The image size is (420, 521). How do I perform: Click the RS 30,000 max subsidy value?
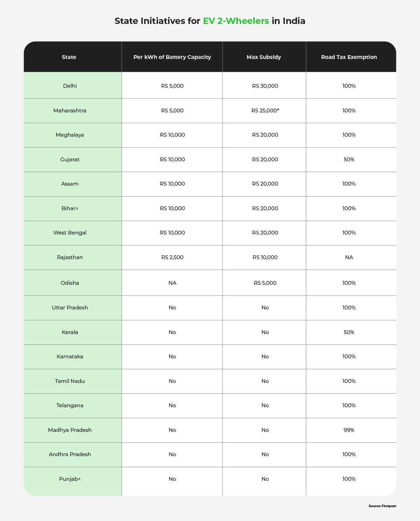[265, 86]
